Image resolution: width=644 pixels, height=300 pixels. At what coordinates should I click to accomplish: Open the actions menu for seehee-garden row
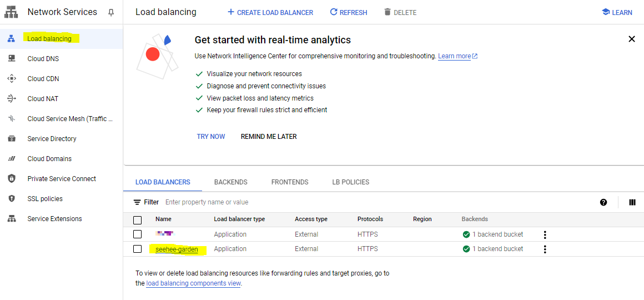click(545, 249)
